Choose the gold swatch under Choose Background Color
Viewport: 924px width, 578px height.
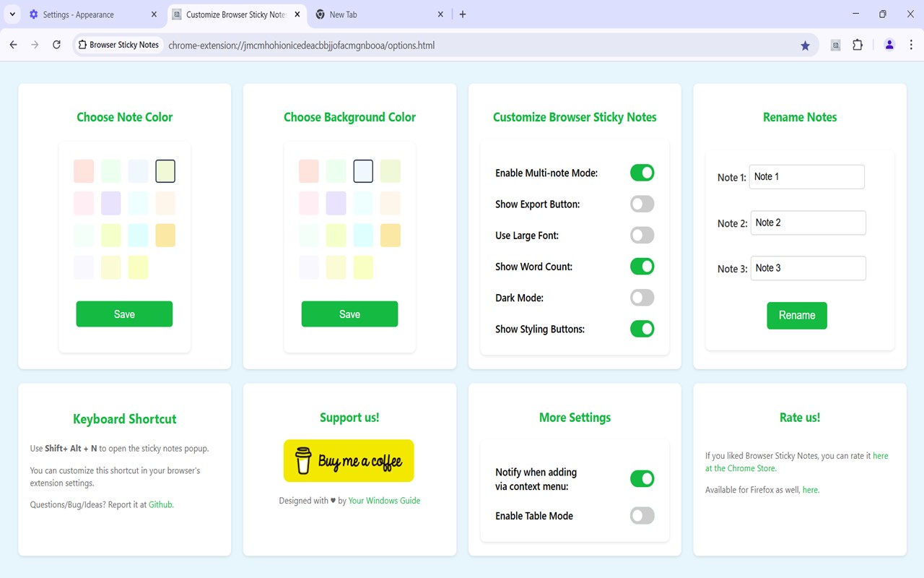(x=391, y=236)
